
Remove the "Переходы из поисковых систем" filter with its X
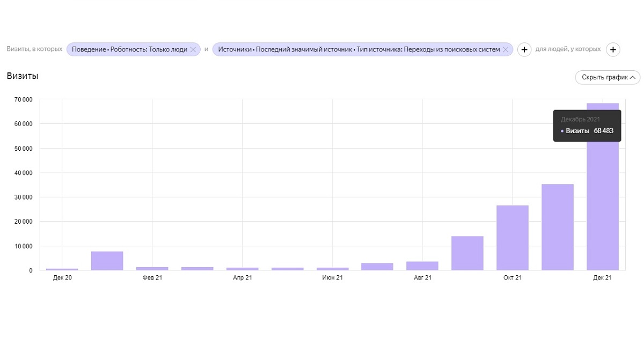(x=506, y=49)
